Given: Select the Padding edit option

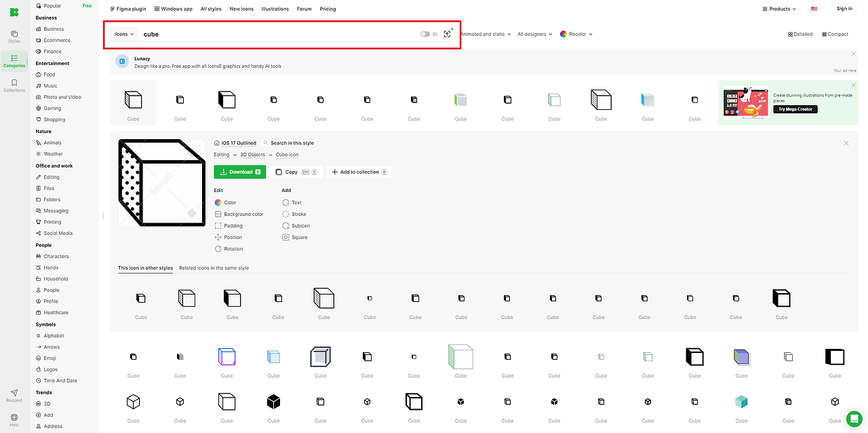Looking at the screenshot, I should [x=229, y=226].
